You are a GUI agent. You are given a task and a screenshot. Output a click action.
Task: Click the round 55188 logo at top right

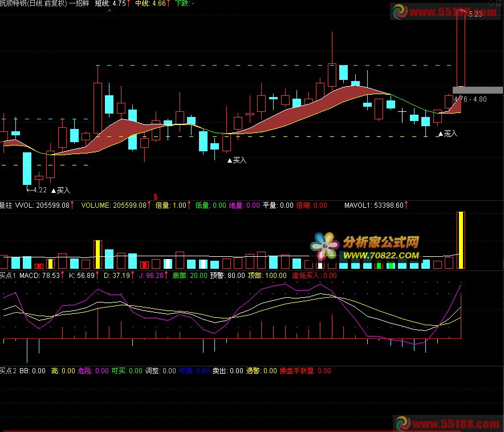tap(400, 11)
